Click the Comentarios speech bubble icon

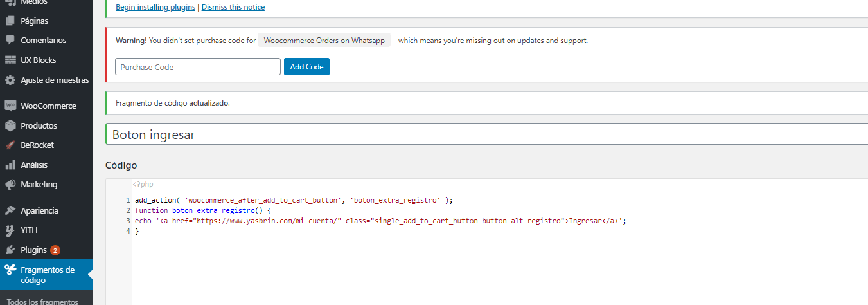tap(10, 40)
